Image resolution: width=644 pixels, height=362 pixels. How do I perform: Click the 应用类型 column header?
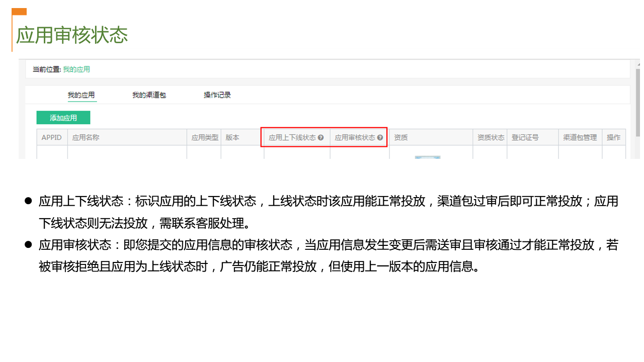click(x=204, y=137)
